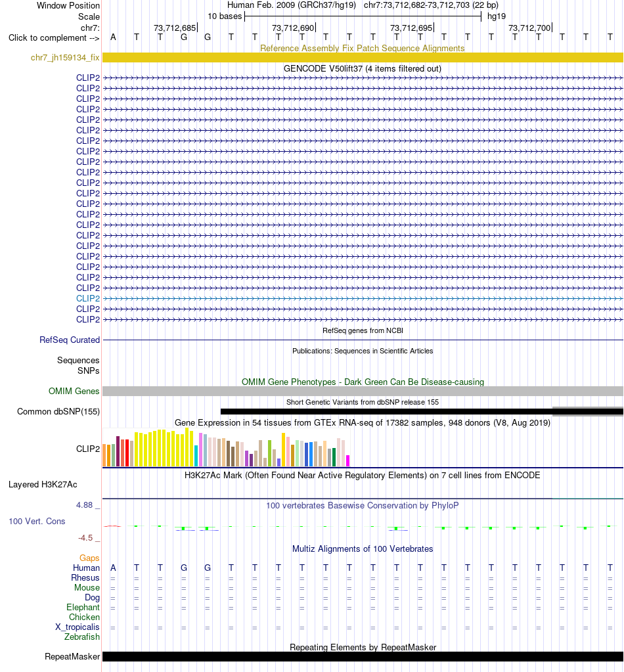The image size is (624, 672).
Task: Open the 'Gene Expression in 54 tissues' title
Action: tap(363, 422)
